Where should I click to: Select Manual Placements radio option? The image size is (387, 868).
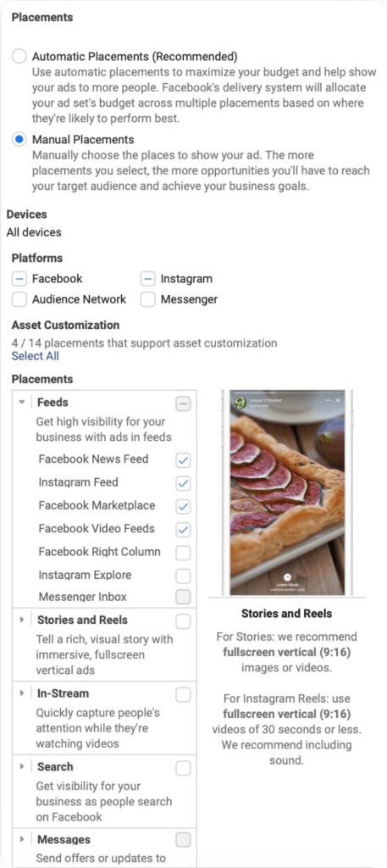coord(19,140)
